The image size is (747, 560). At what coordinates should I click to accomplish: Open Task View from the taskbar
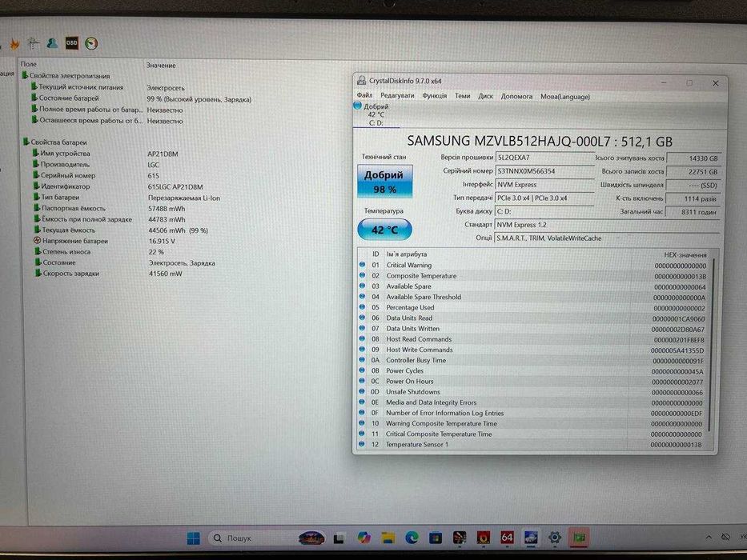(339, 538)
